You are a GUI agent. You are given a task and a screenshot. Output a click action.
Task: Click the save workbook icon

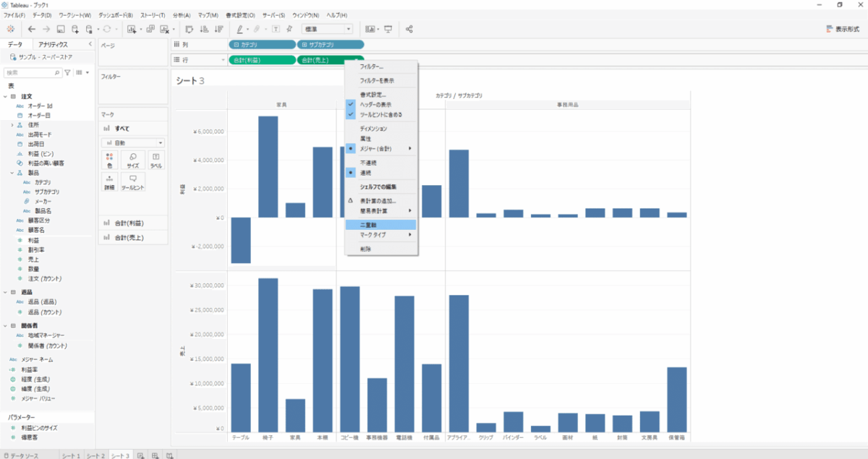click(x=61, y=29)
